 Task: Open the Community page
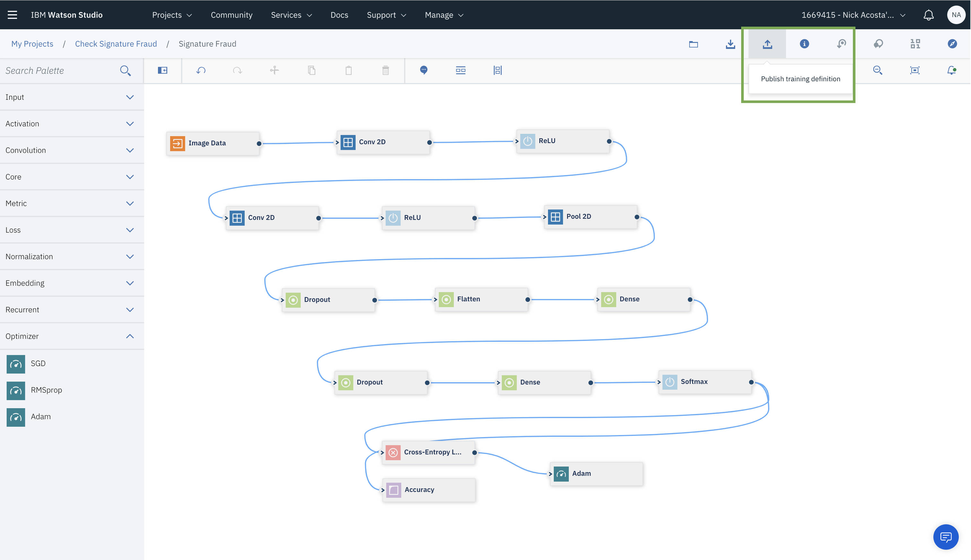231,15
